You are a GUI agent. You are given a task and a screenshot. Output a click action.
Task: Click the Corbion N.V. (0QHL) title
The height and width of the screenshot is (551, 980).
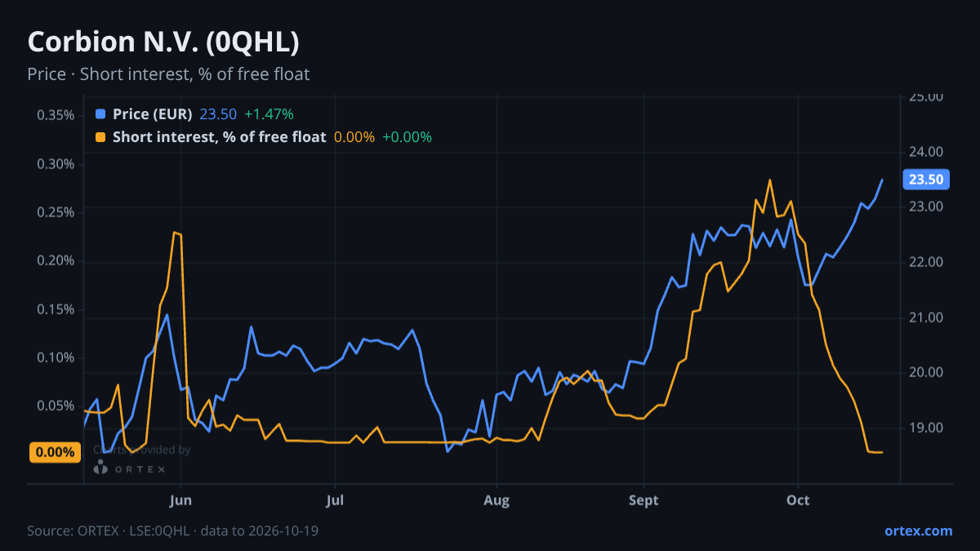(x=163, y=42)
